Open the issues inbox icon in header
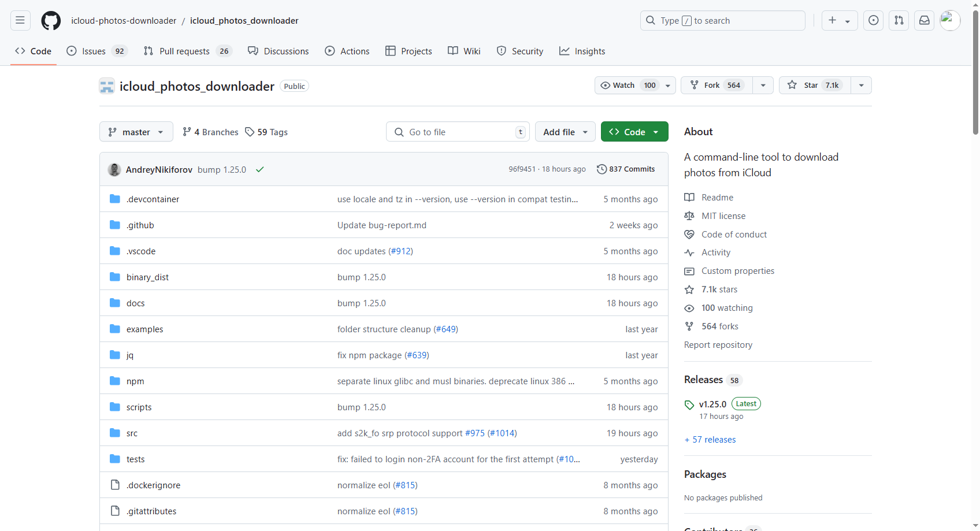This screenshot has height=531, width=980. tap(874, 21)
